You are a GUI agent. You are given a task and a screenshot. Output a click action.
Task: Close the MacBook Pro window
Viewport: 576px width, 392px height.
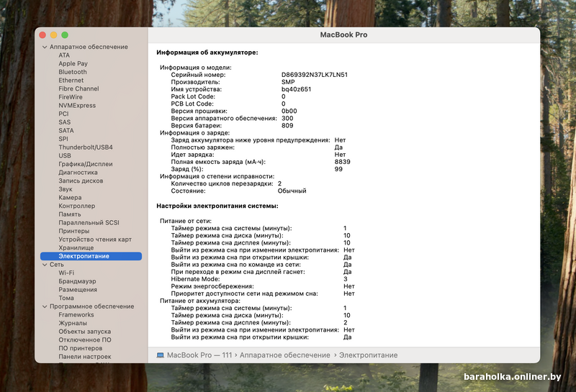pos(42,35)
